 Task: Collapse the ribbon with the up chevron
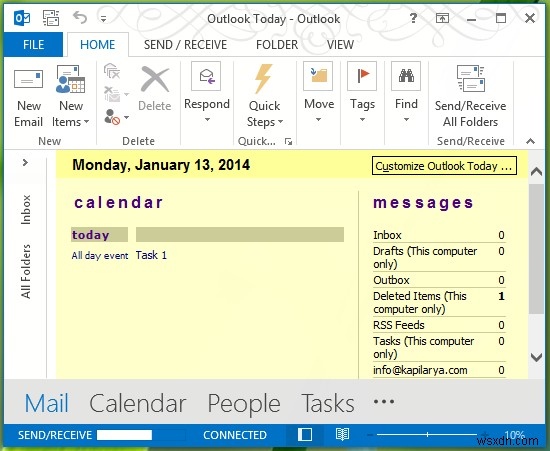(x=531, y=141)
